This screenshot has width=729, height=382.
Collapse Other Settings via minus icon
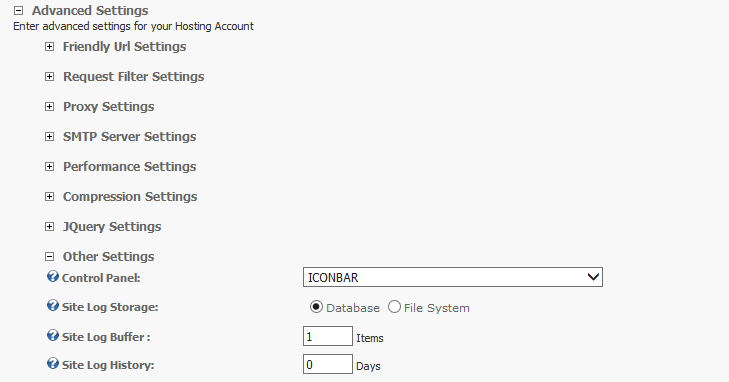tap(49, 256)
